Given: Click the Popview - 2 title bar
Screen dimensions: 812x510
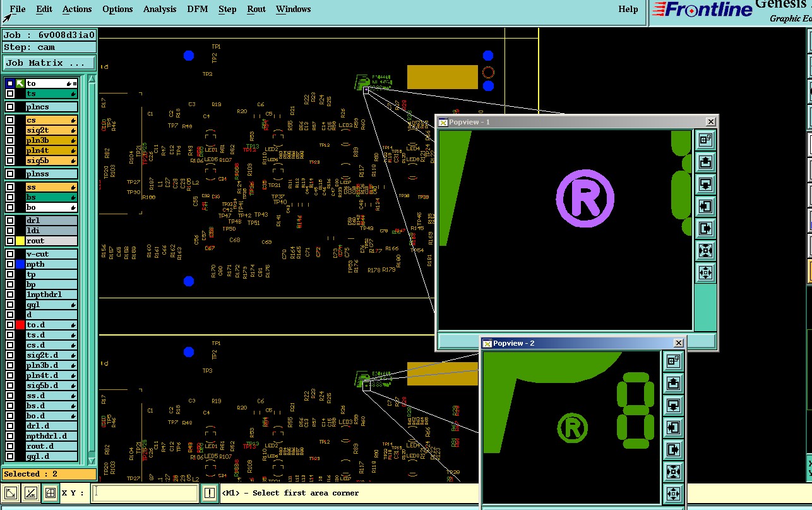Looking at the screenshot, I should [582, 343].
